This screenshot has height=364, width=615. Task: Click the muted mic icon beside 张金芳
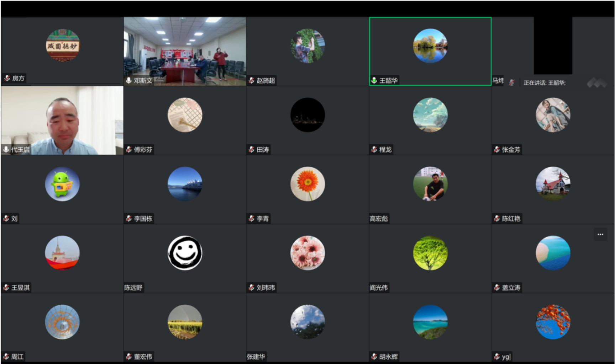tap(497, 150)
